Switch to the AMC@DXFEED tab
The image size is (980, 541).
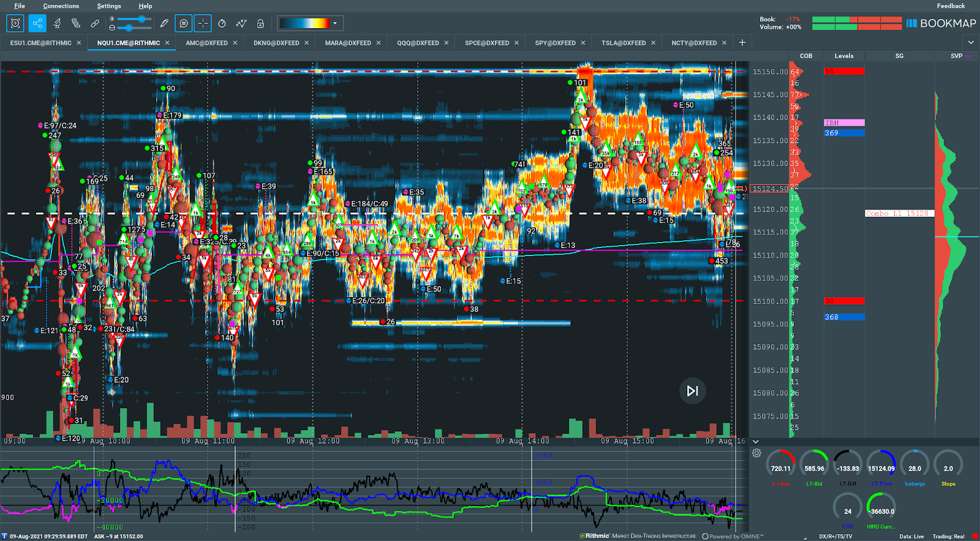pyautogui.click(x=206, y=43)
